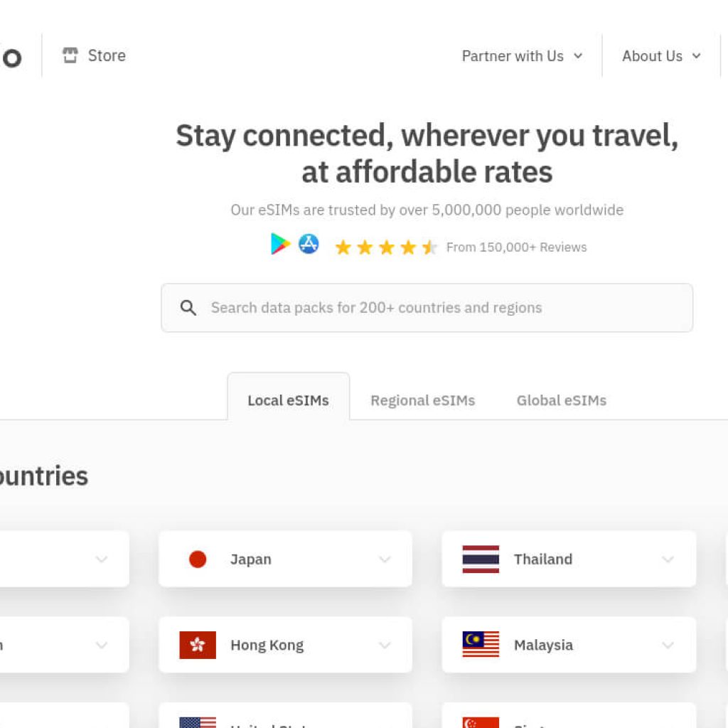This screenshot has height=728, width=728.
Task: Select the Local eSIMs tab
Action: pos(288,400)
